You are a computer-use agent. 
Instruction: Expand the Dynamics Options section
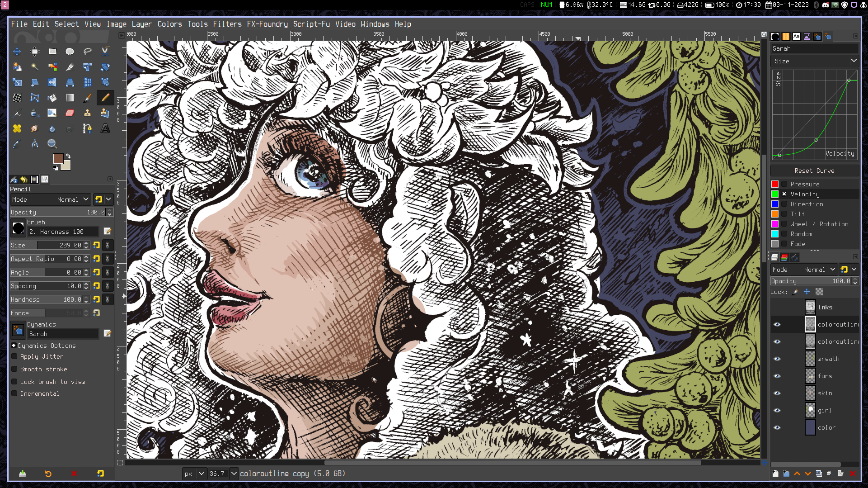click(x=14, y=346)
